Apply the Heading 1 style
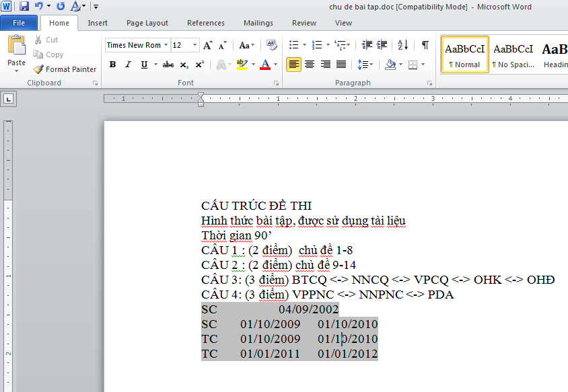 pos(553,54)
